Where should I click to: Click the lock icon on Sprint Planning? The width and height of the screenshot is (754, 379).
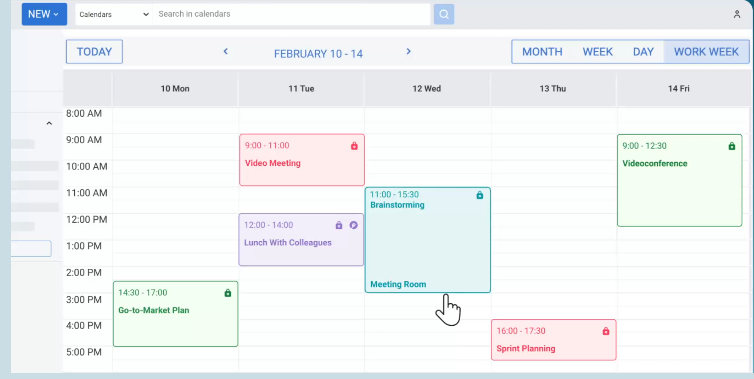tap(606, 331)
